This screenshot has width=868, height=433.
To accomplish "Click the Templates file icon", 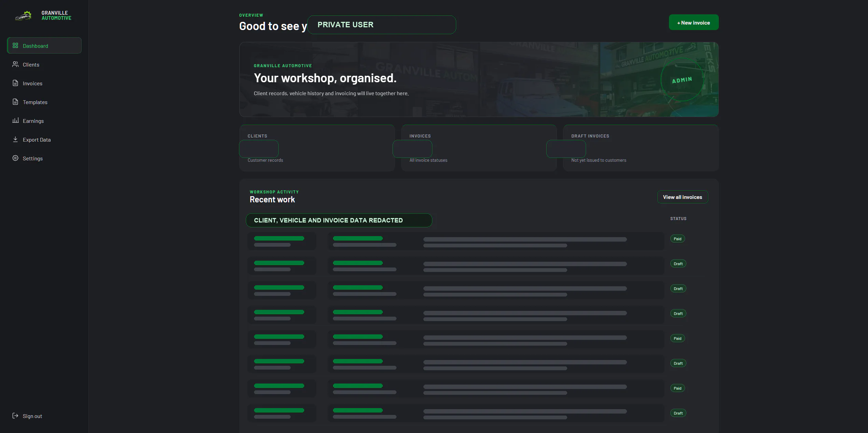I will (x=15, y=102).
